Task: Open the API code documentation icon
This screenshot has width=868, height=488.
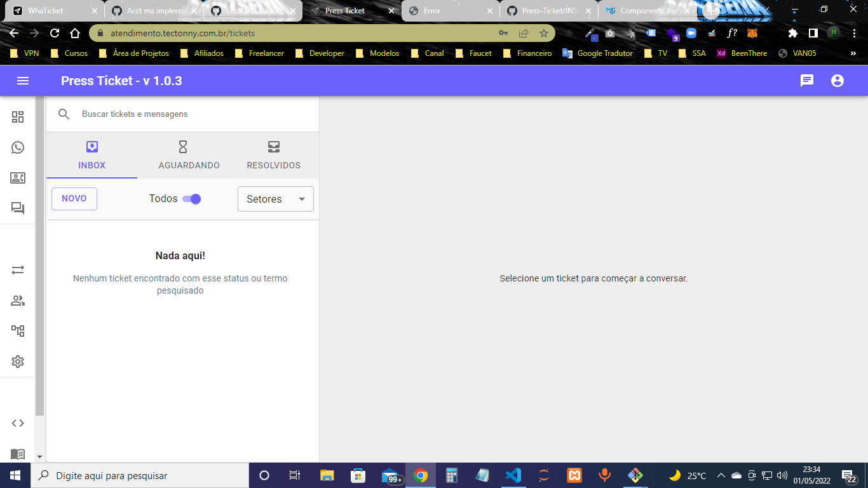Action: pyautogui.click(x=17, y=423)
